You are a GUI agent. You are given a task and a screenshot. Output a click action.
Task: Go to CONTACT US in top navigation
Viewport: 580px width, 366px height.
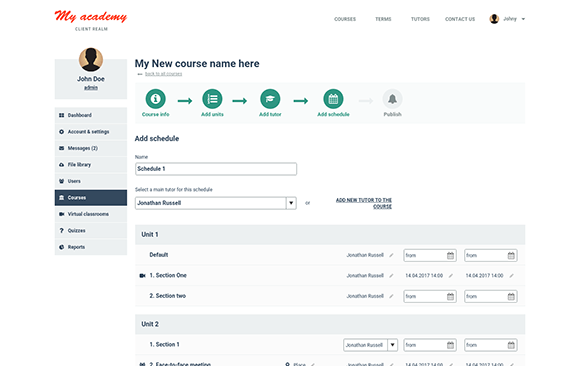tap(460, 19)
